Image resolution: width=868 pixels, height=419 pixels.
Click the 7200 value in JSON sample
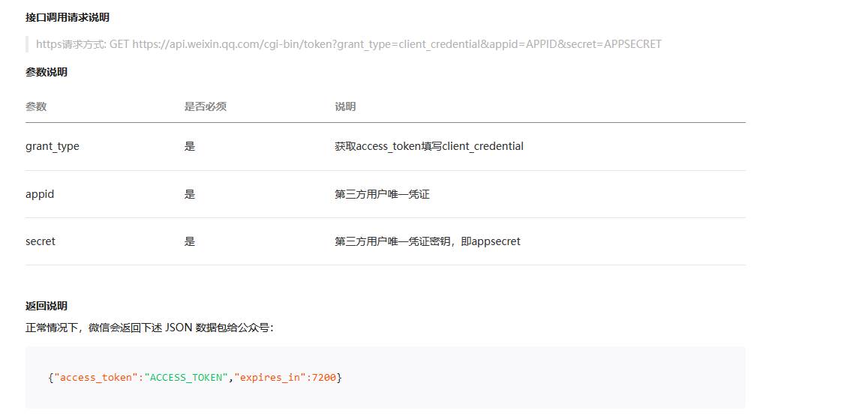(324, 378)
